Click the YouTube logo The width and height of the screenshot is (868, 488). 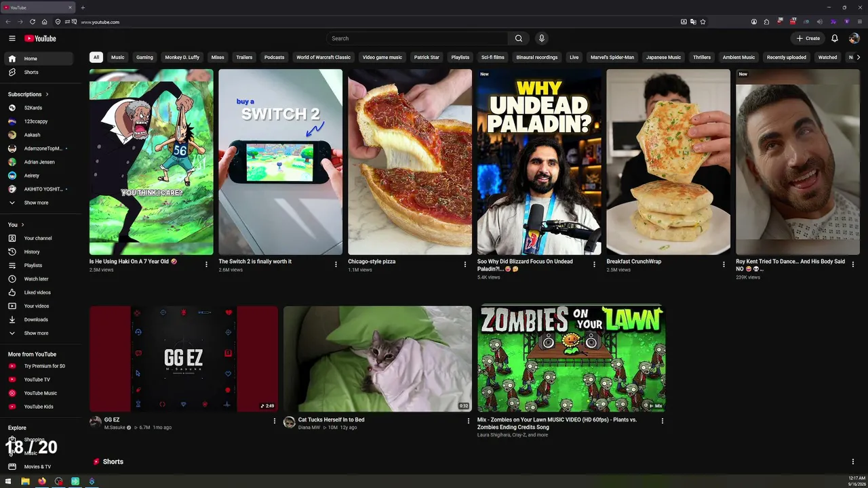point(40,39)
